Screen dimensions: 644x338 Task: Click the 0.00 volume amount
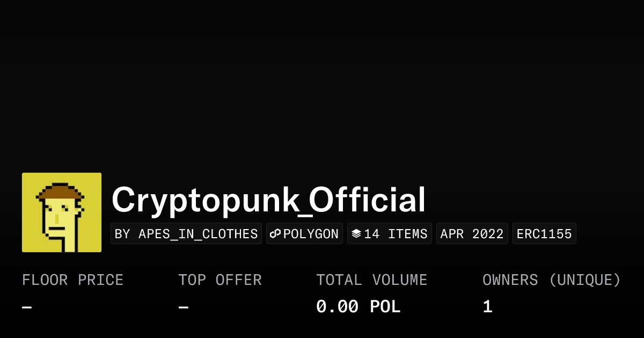337,307
